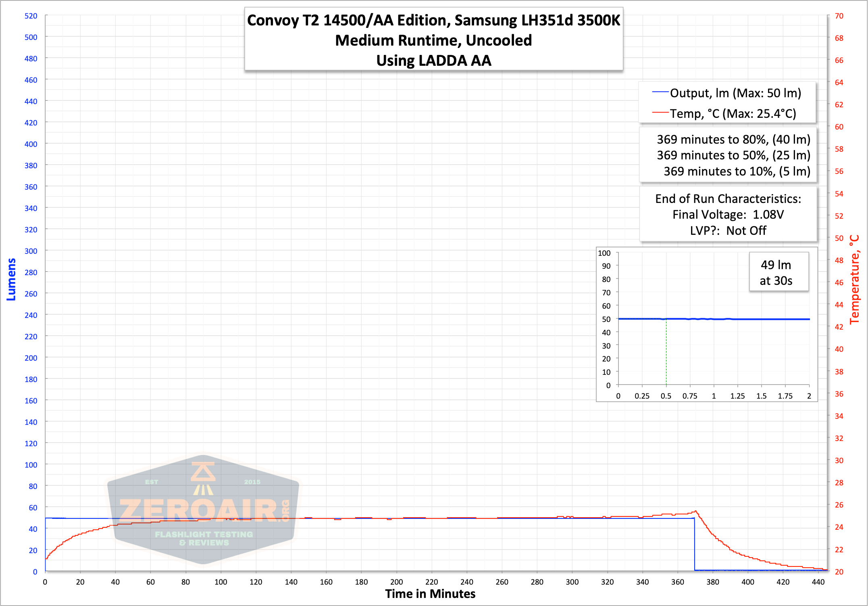Click the 'Medium Runtime, Uncooled' subtitle
The width and height of the screenshot is (868, 606).
433,40
